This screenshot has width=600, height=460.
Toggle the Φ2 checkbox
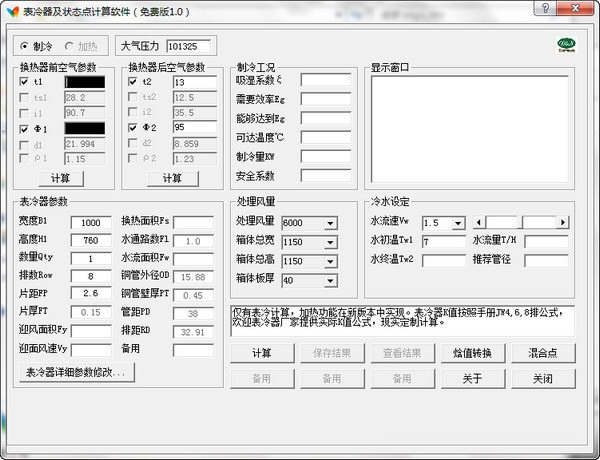tap(133, 128)
